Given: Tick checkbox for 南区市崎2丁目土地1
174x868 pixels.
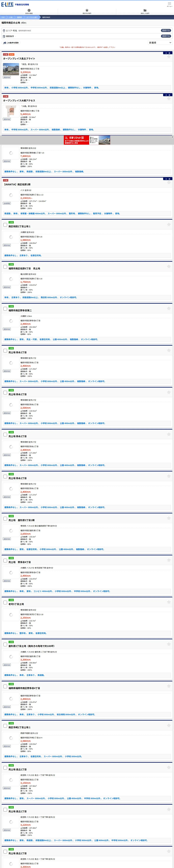Looking at the screenshot, I should [x=5, y=726].
